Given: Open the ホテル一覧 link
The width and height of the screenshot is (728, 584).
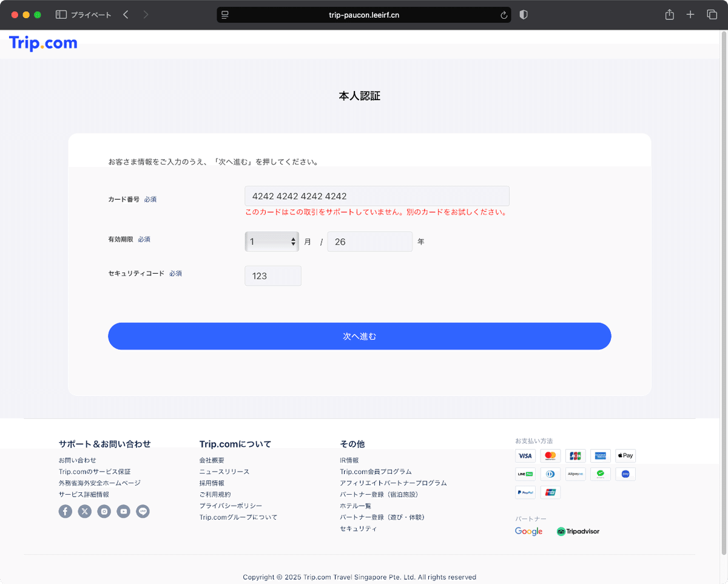Looking at the screenshot, I should pos(356,506).
